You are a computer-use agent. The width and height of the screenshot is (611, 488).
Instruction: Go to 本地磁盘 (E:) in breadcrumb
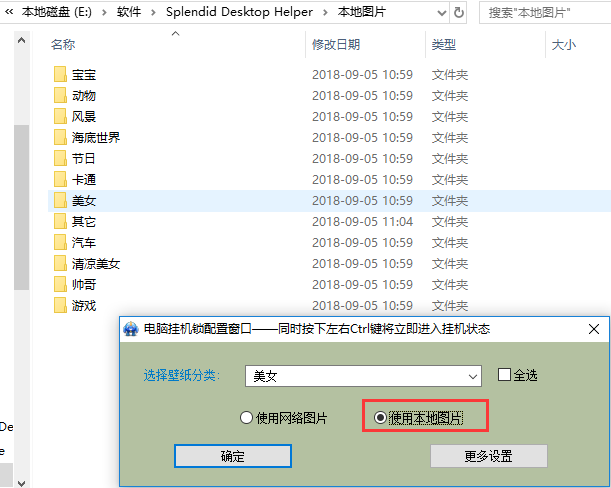(57, 12)
